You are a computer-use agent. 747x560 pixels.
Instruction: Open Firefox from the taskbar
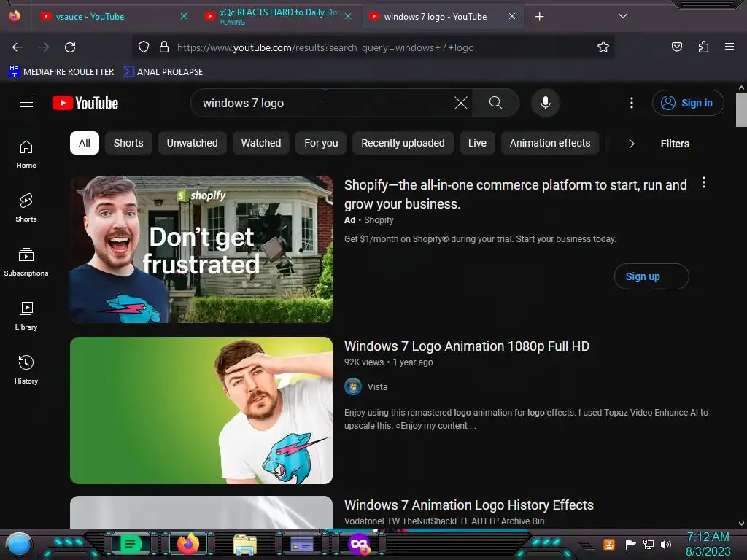click(x=188, y=544)
